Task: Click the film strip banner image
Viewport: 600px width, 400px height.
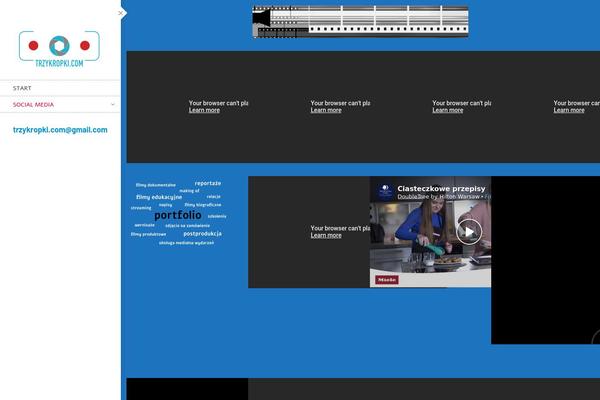Action: point(360,22)
